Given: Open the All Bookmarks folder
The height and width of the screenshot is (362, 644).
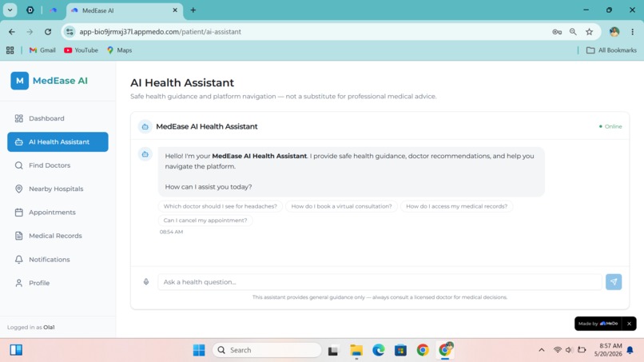Looking at the screenshot, I should 611,50.
